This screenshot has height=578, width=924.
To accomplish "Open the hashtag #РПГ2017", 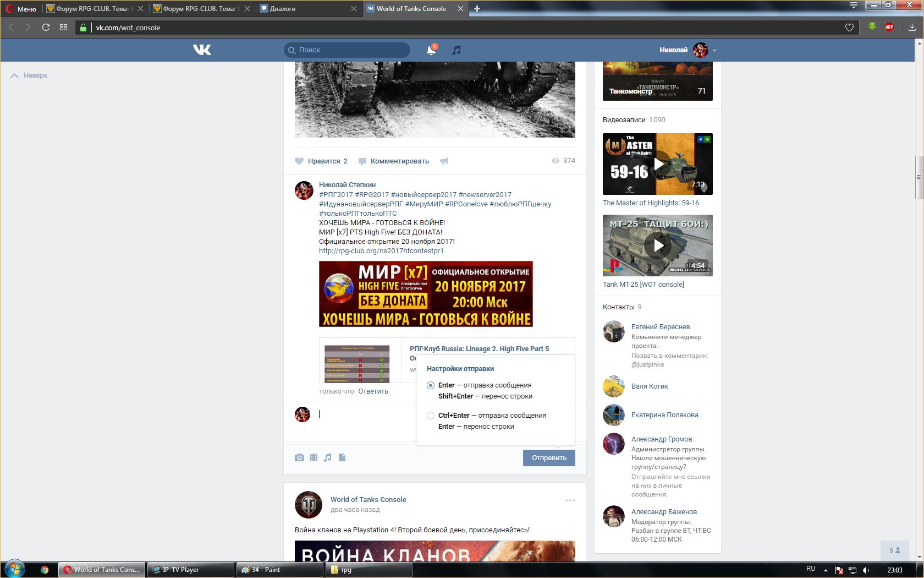I will pos(336,195).
